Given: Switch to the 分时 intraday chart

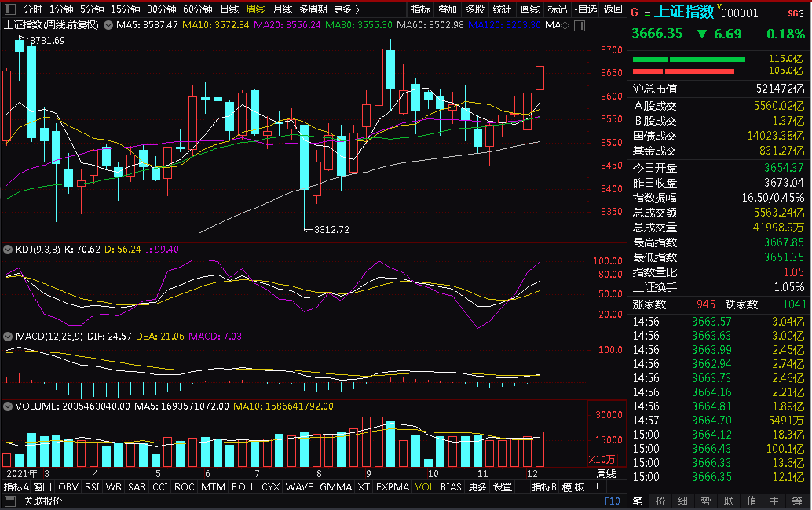Looking at the screenshot, I should pyautogui.click(x=33, y=9).
